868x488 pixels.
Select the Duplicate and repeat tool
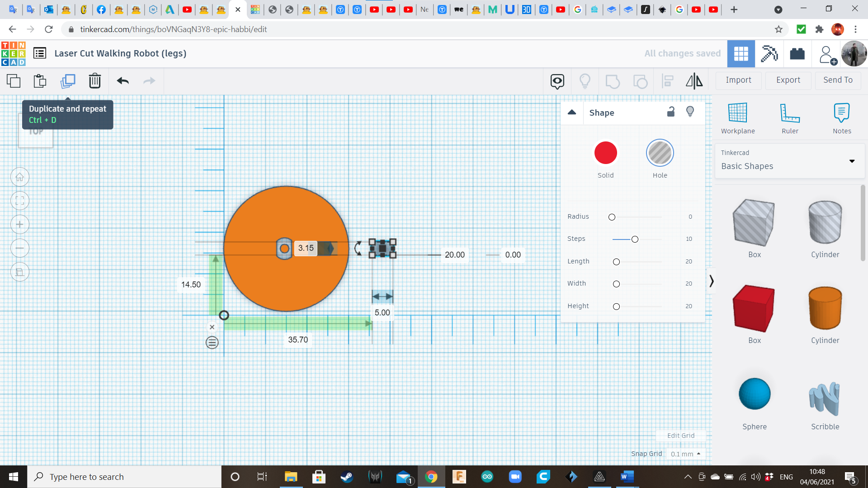click(x=68, y=81)
